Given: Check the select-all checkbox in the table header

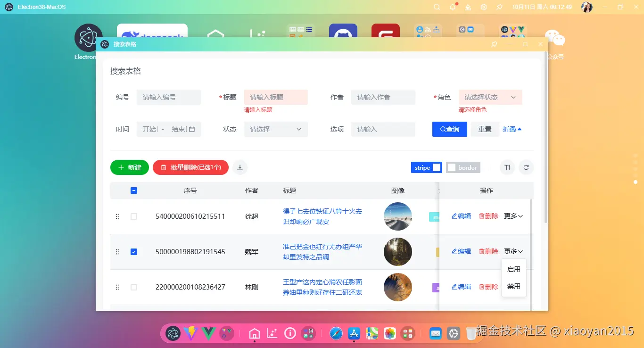Looking at the screenshot, I should point(134,191).
